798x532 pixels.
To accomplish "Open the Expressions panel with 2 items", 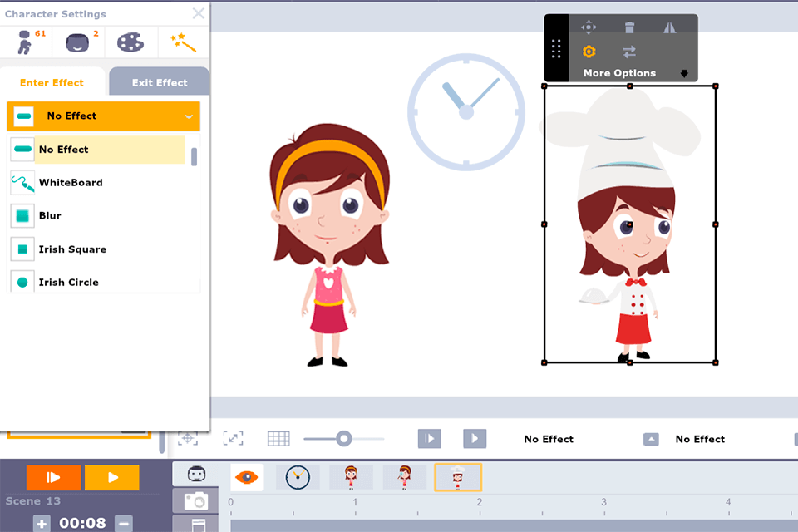I will pos(77,40).
